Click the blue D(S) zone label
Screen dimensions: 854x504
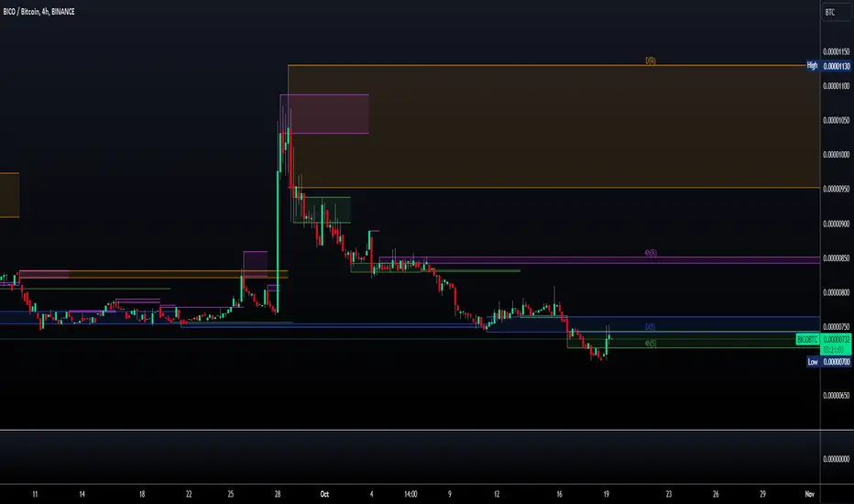(x=651, y=327)
